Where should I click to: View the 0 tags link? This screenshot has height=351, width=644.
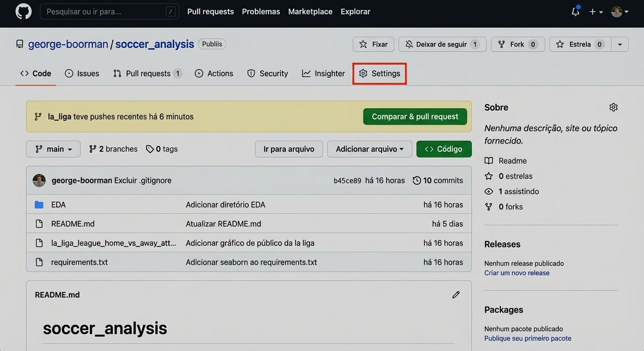click(x=161, y=149)
